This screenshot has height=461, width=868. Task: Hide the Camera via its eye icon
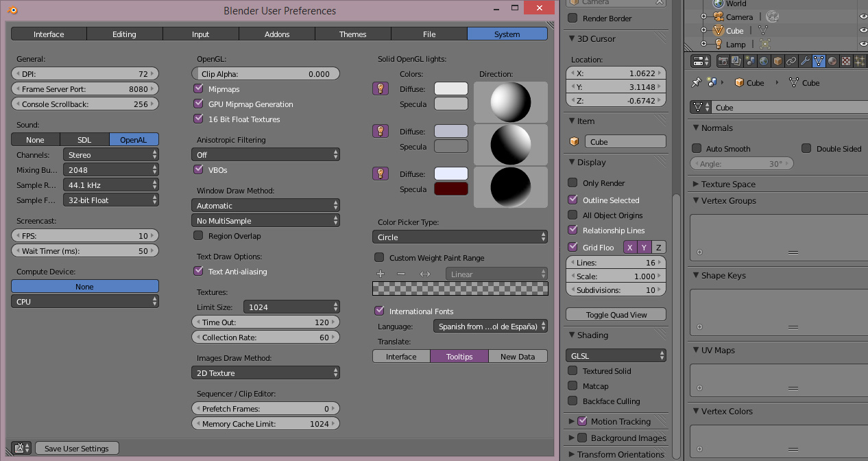tap(863, 16)
